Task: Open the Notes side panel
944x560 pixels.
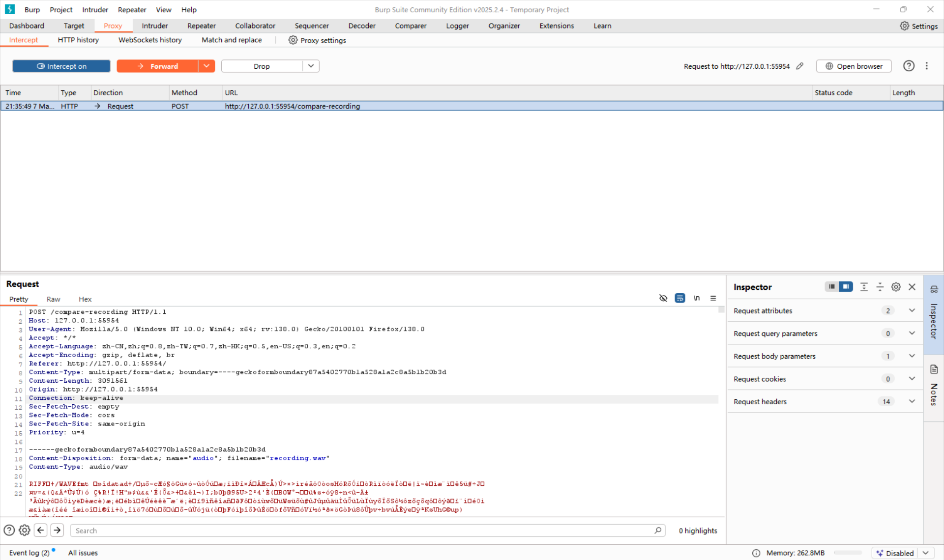Action: (934, 388)
